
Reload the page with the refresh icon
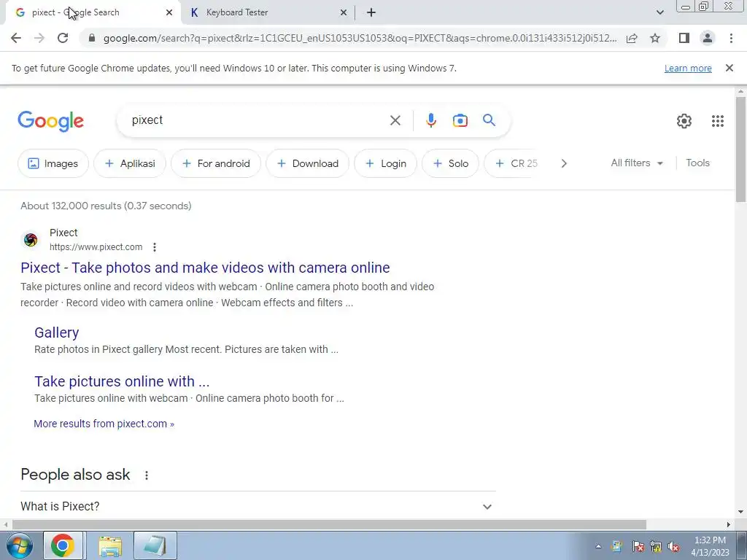(63, 38)
